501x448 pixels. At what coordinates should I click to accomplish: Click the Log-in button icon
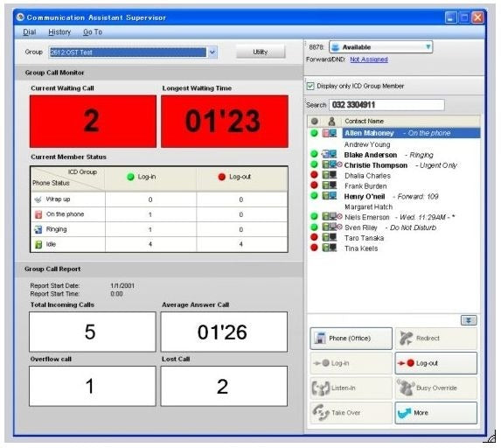click(322, 363)
